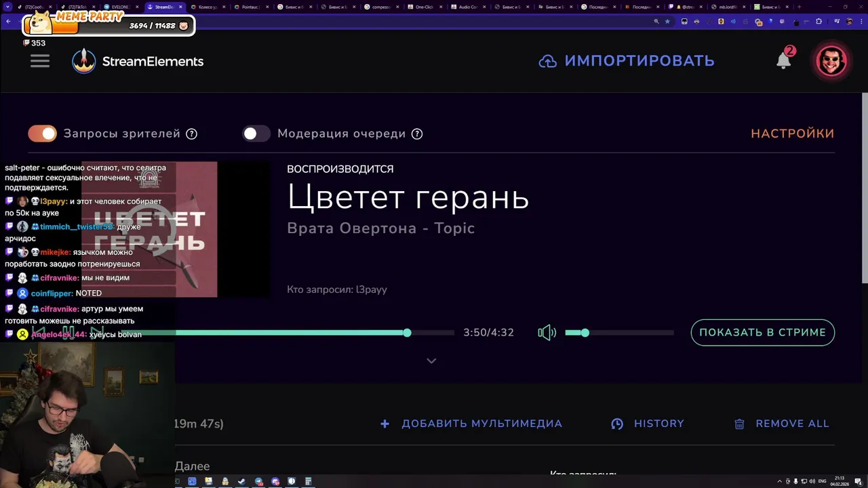Click the bookmark star in the address bar
This screenshot has width=868, height=488.
pyautogui.click(x=667, y=21)
